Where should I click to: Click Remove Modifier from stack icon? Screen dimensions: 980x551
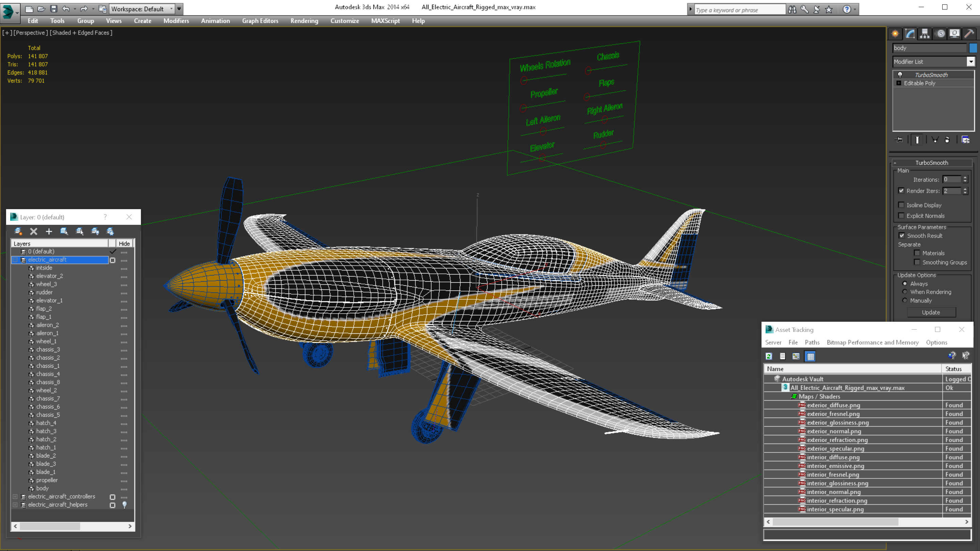(x=947, y=140)
